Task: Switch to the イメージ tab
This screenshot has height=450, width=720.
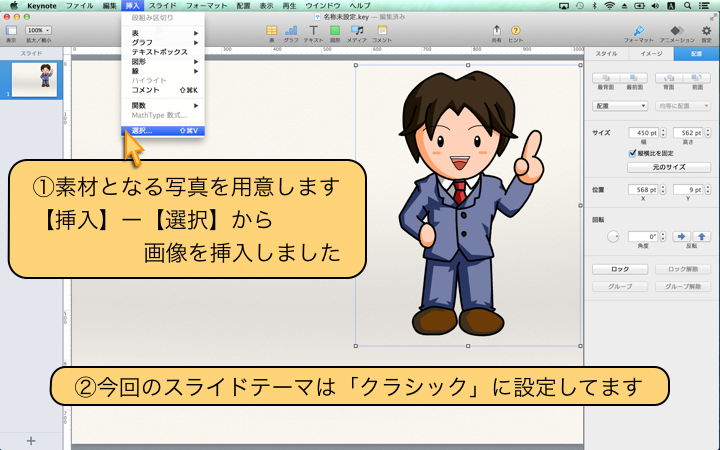Action: (x=651, y=55)
